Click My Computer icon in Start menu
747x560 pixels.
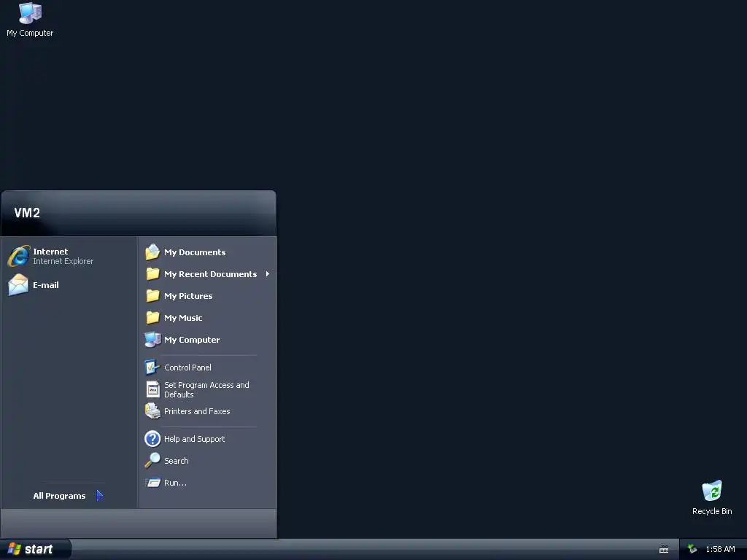click(x=152, y=340)
